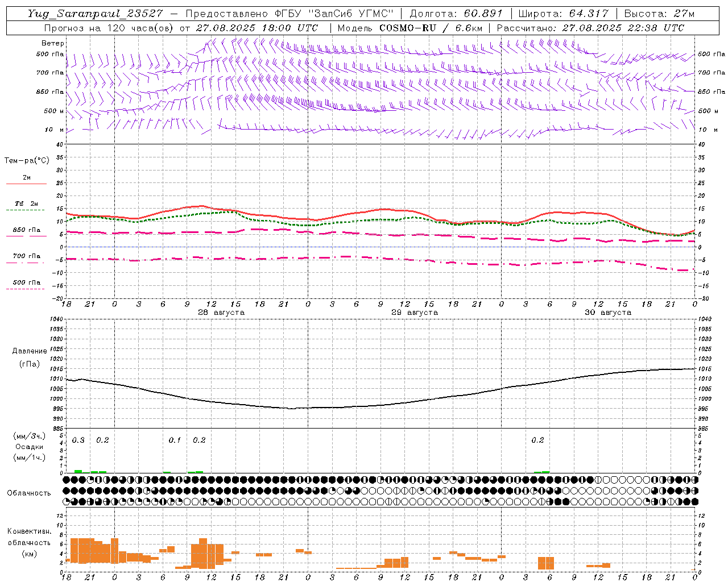
Task: Click the Долгота: 60.891 header value
Action: [457, 14]
